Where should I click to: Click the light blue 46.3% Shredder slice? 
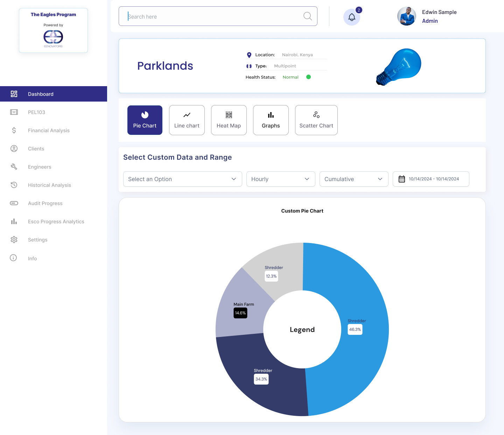[x=364, y=329]
